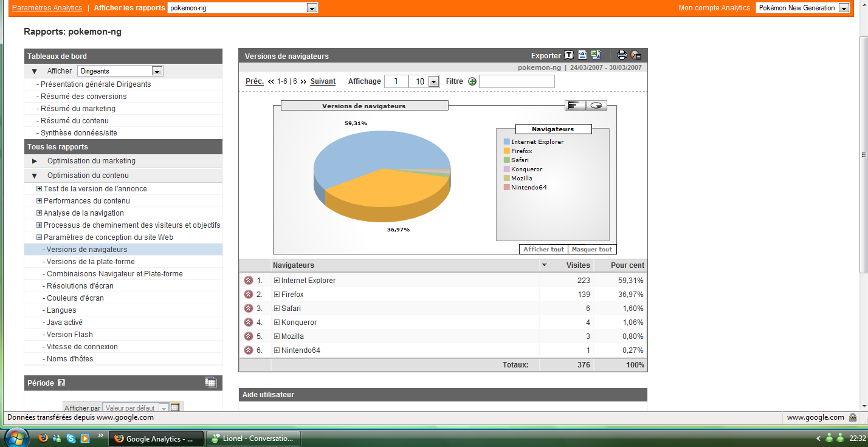Open Windows Start orb

pos(16,437)
